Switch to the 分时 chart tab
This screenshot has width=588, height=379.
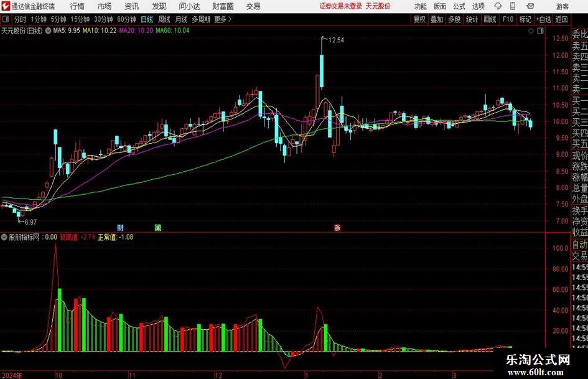[21, 19]
